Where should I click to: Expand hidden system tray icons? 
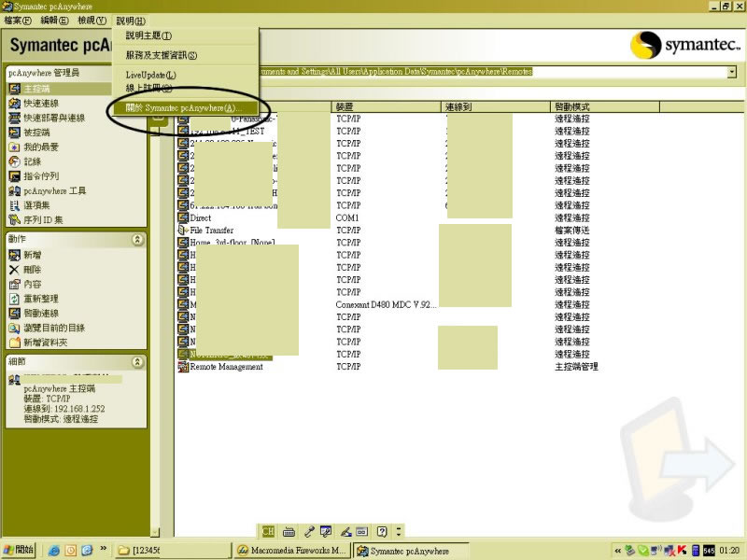[617, 551]
